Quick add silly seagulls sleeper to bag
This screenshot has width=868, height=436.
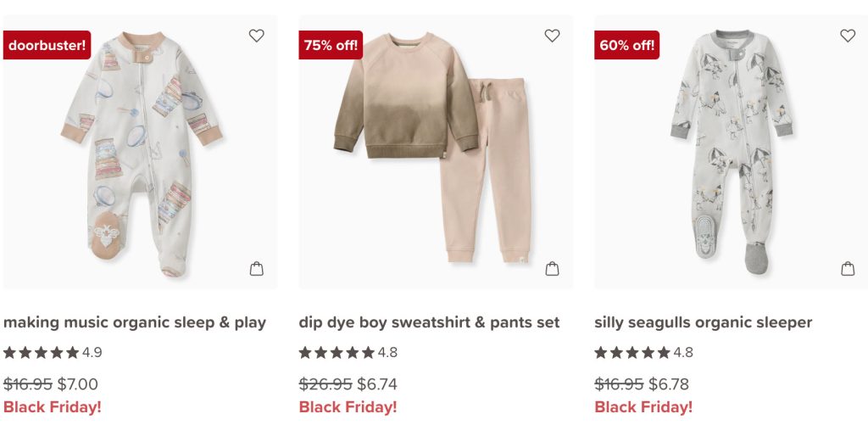pyautogui.click(x=848, y=269)
